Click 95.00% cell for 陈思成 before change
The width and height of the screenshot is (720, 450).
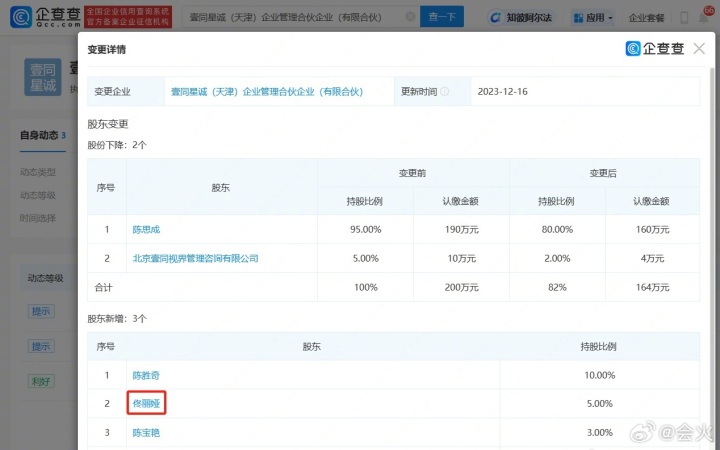366,230
